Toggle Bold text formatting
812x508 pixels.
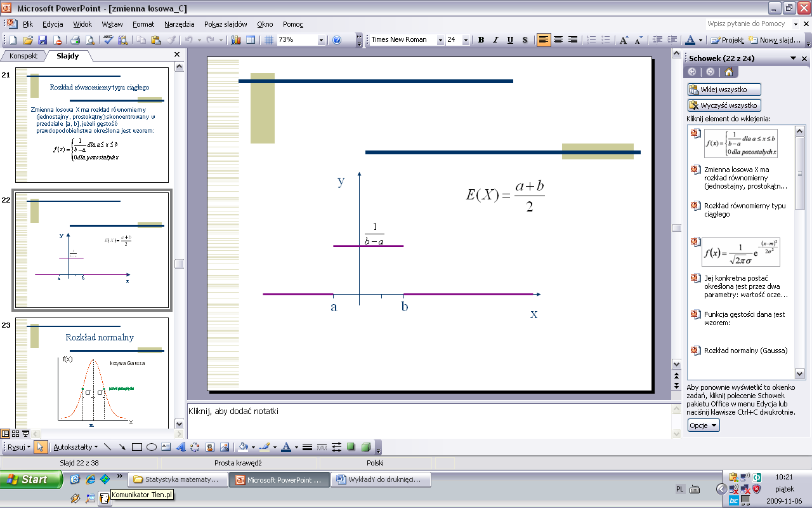tap(481, 40)
